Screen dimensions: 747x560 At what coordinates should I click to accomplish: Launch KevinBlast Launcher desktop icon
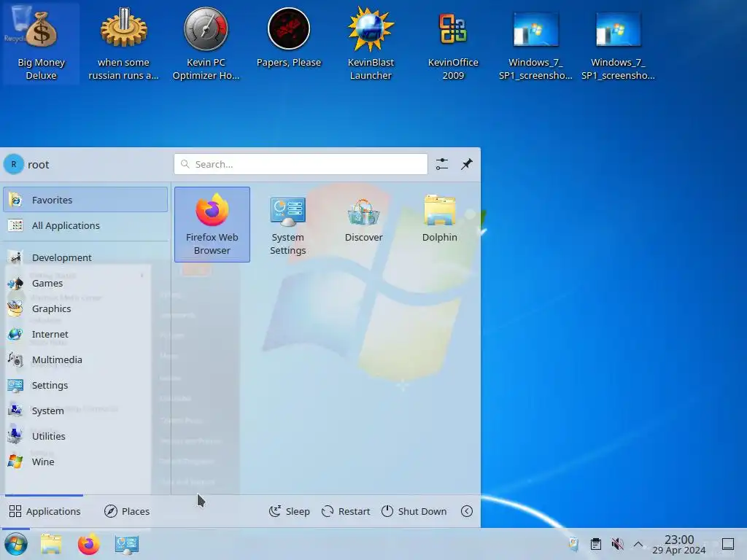click(x=371, y=44)
